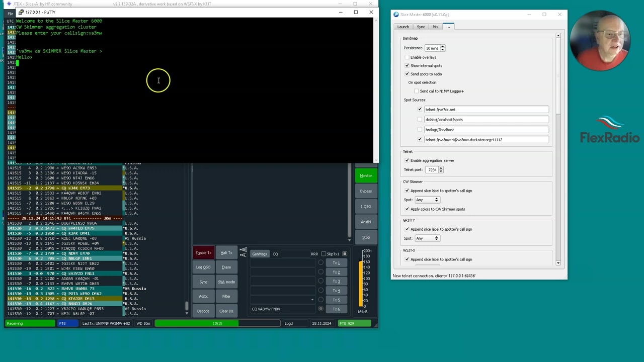This screenshot has height=362, width=644.
Task: Click the Decode button
Action: click(203, 311)
